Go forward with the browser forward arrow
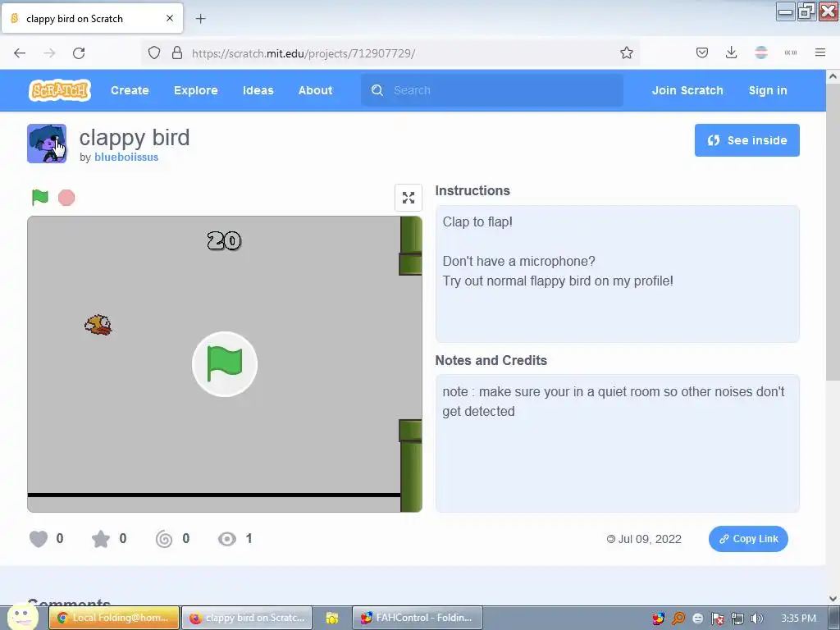Viewport: 840px width, 630px height. pyautogui.click(x=49, y=52)
